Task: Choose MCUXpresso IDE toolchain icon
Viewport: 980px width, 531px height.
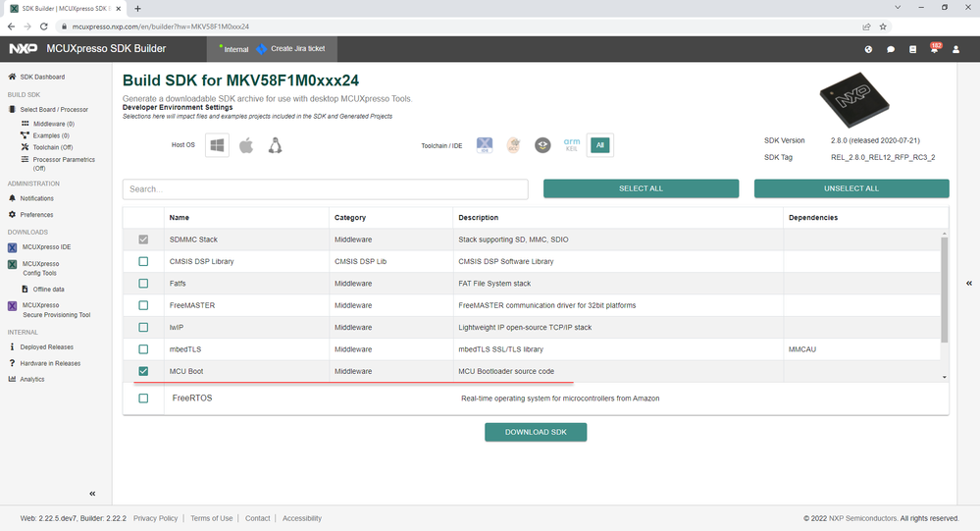Action: click(485, 145)
